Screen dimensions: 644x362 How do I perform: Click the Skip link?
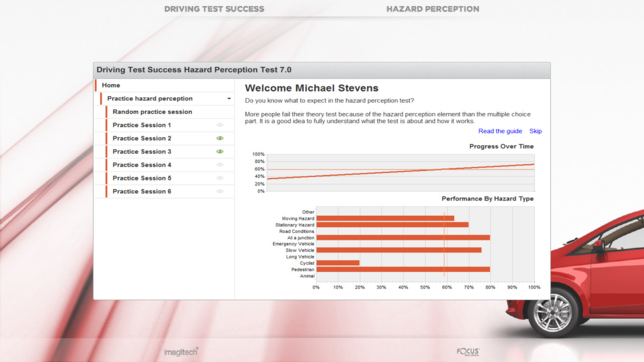tap(535, 131)
